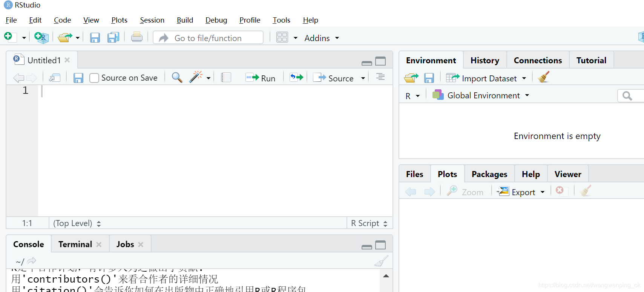Screen dimensions: 644x292
Task: Expand the code tools wand dropdown
Action: pyautogui.click(x=209, y=78)
